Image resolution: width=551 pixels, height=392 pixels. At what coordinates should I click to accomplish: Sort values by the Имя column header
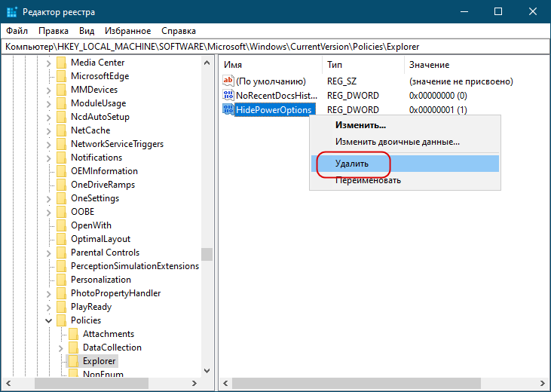click(x=271, y=65)
